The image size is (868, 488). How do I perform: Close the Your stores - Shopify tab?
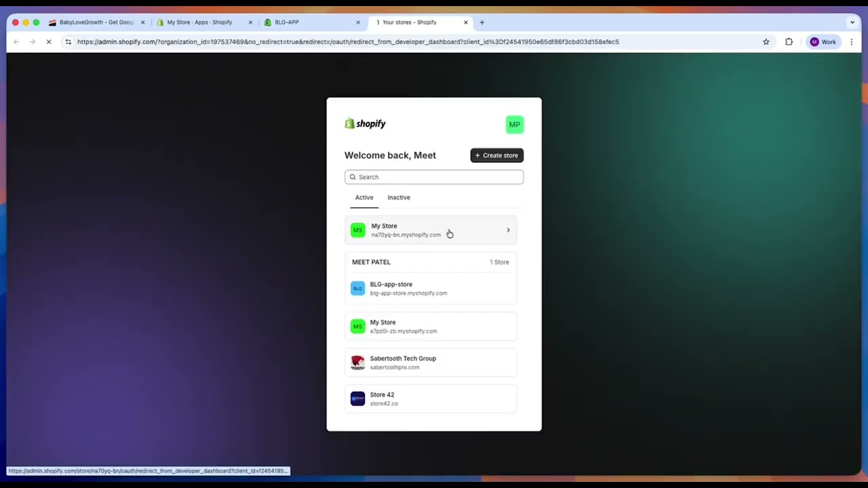pos(466,22)
